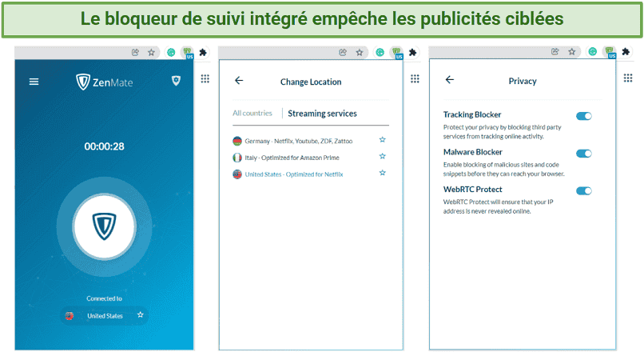Click the green round extension icon in the first toolbar
The height and width of the screenshot is (352, 644).
[171, 52]
